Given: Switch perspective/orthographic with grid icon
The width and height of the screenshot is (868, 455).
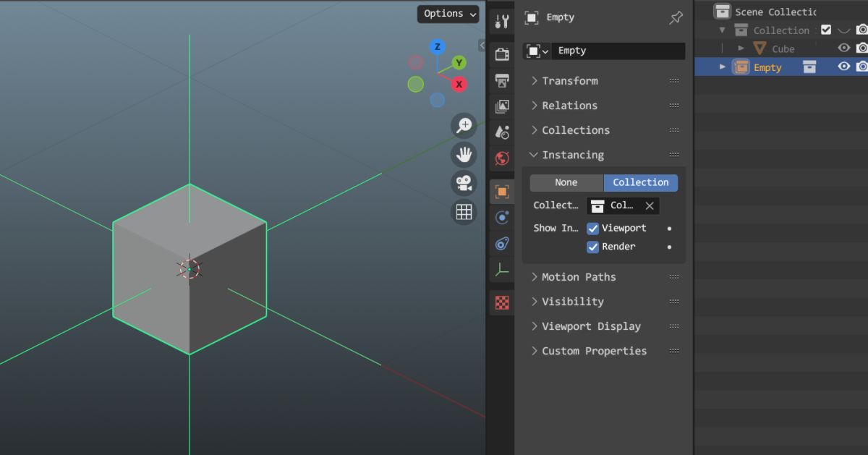Looking at the screenshot, I should (464, 212).
